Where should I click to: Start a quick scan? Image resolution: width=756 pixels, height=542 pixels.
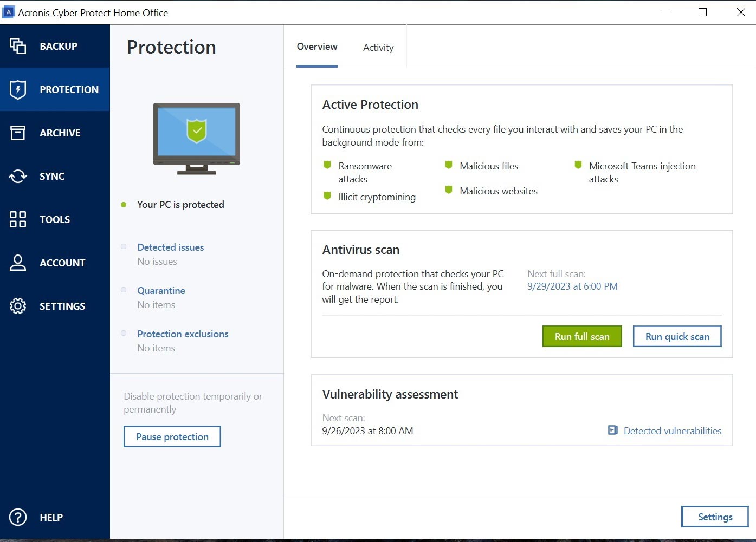click(x=677, y=336)
